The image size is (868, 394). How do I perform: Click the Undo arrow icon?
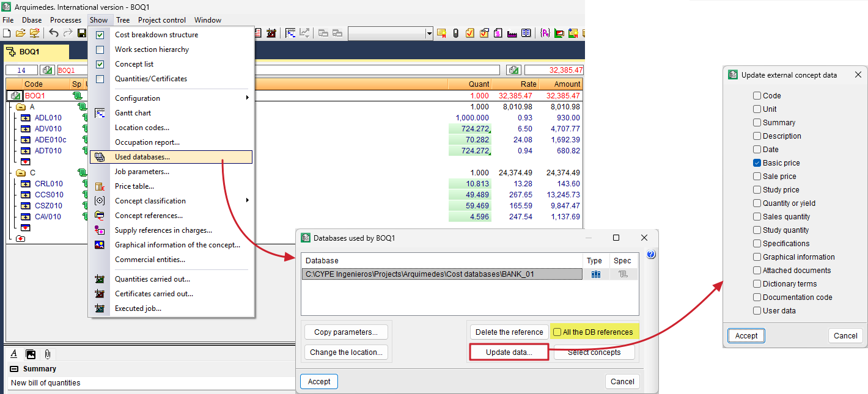click(x=54, y=33)
